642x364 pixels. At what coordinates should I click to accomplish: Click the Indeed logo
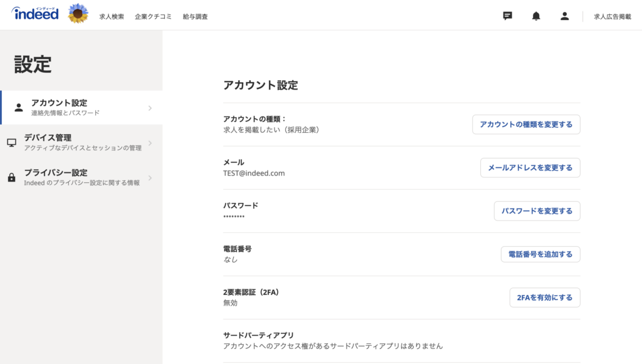tap(35, 14)
